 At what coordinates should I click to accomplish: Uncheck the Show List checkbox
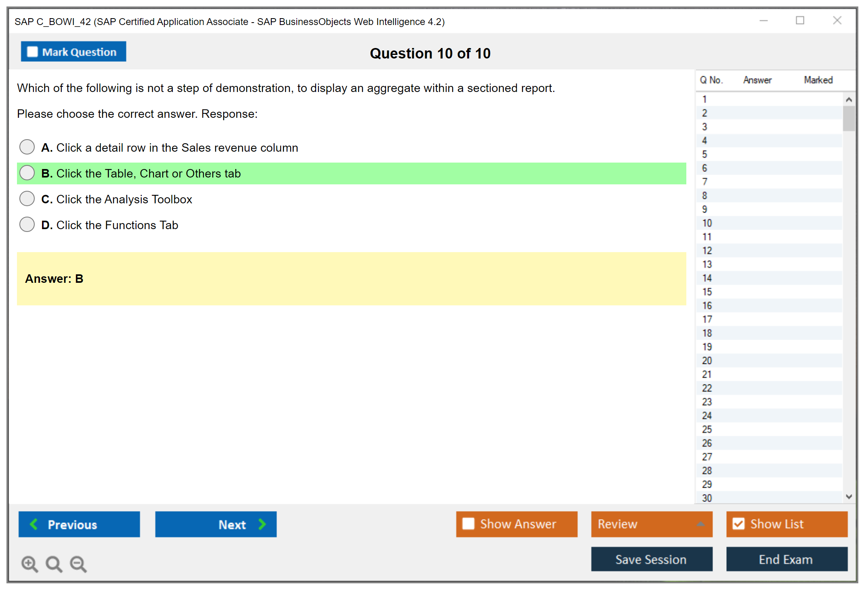coord(738,524)
